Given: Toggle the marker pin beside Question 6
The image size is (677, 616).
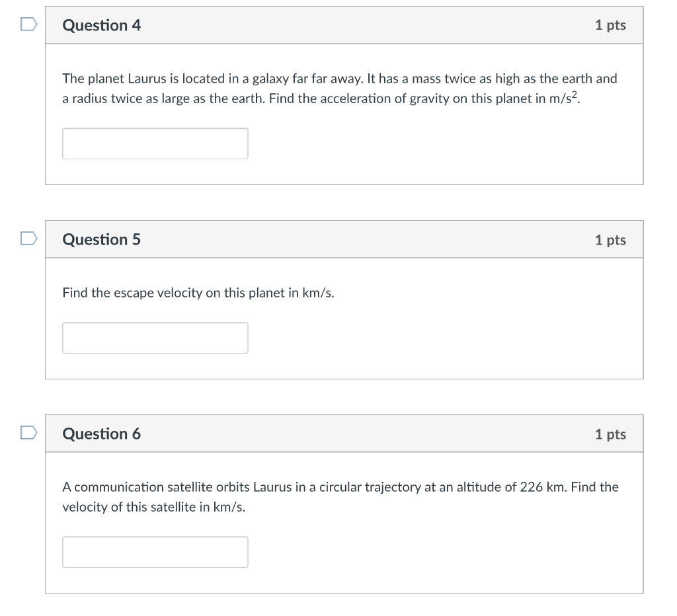Looking at the screenshot, I should [x=27, y=434].
